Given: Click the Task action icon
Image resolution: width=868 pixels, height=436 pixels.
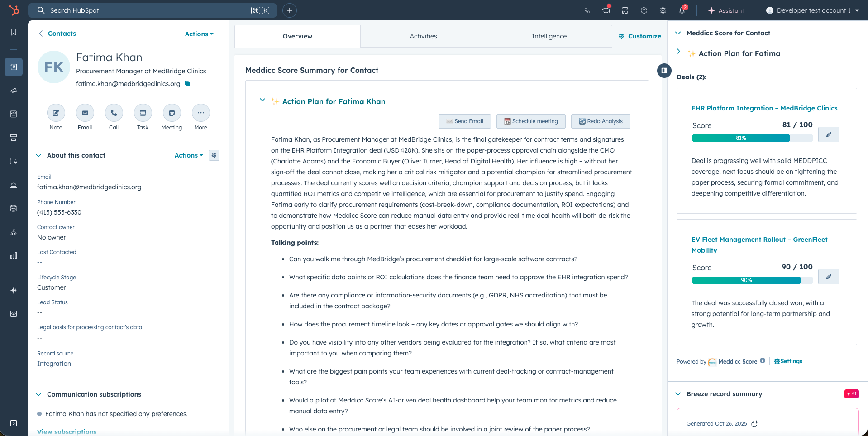Looking at the screenshot, I should (x=143, y=113).
